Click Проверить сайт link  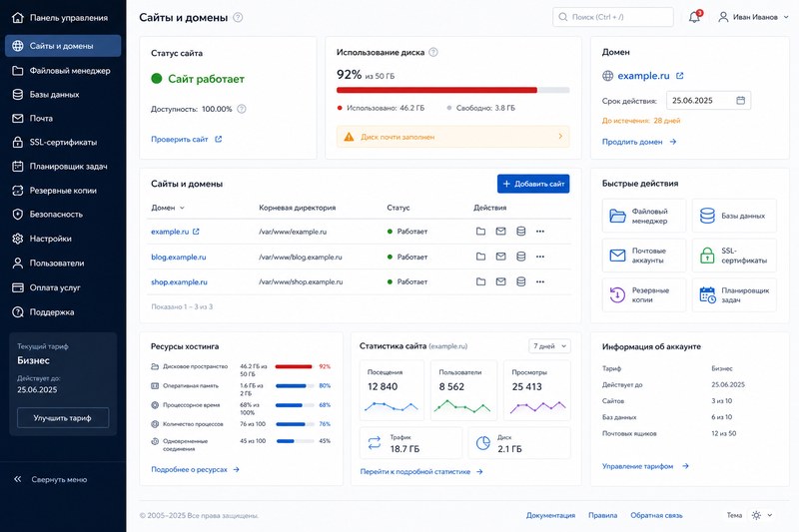point(186,139)
